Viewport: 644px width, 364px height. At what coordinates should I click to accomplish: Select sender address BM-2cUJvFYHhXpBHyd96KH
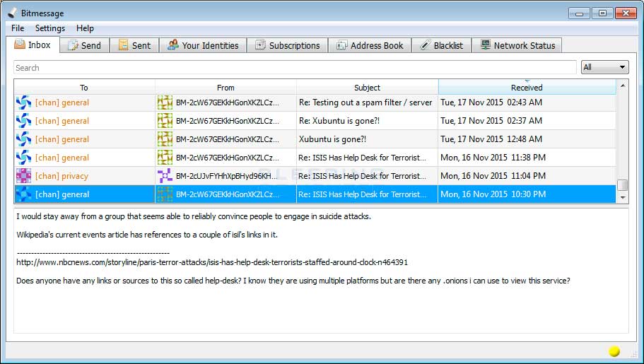coord(227,176)
